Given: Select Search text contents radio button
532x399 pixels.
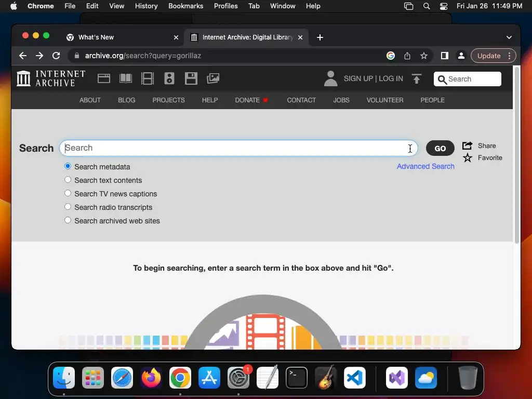Looking at the screenshot, I should pyautogui.click(x=68, y=180).
